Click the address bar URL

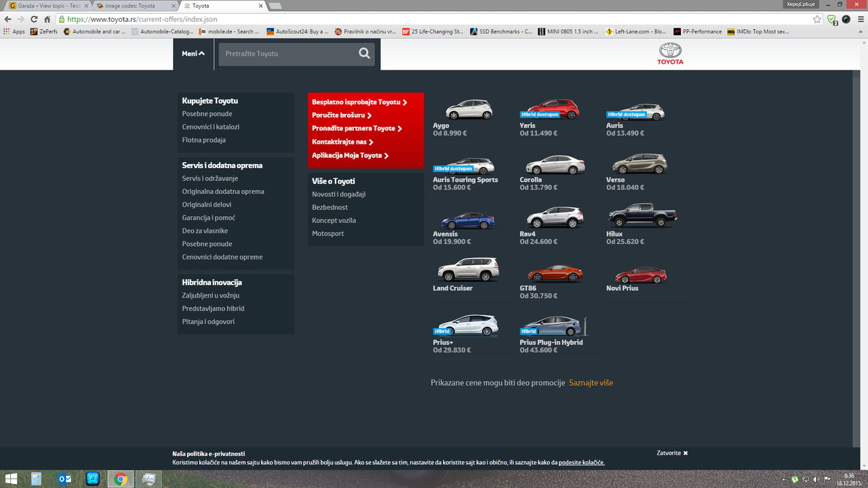tap(142, 20)
